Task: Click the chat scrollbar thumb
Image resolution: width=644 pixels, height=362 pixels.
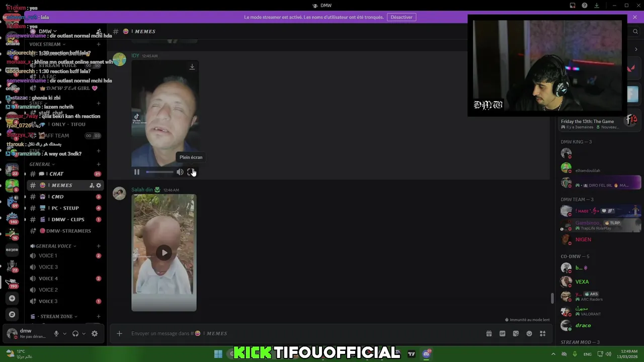Action: pos(552,298)
